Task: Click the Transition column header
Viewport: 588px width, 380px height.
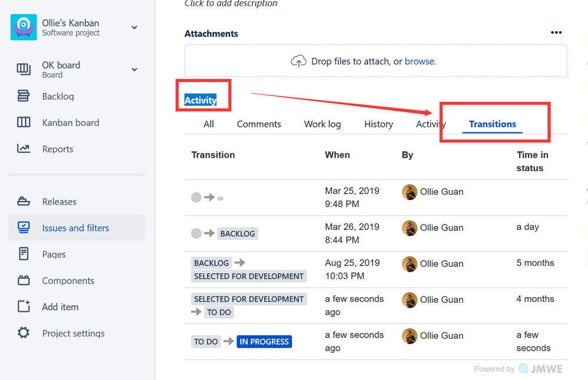Action: point(213,155)
